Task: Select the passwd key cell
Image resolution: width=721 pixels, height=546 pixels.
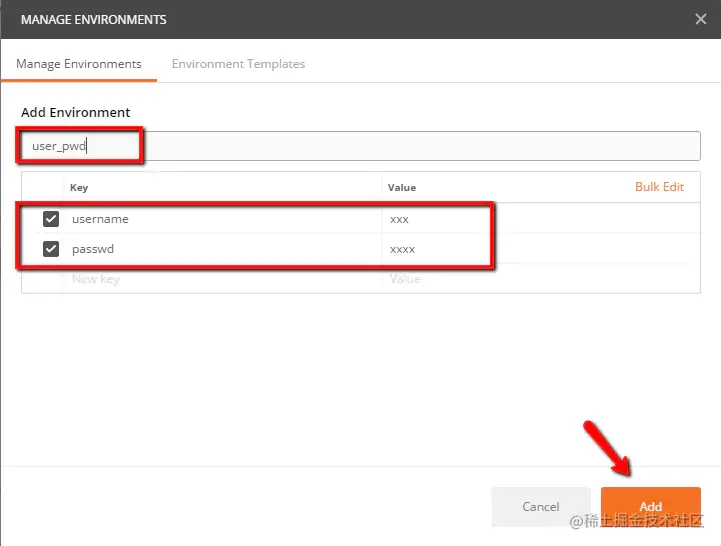Action: [223, 249]
